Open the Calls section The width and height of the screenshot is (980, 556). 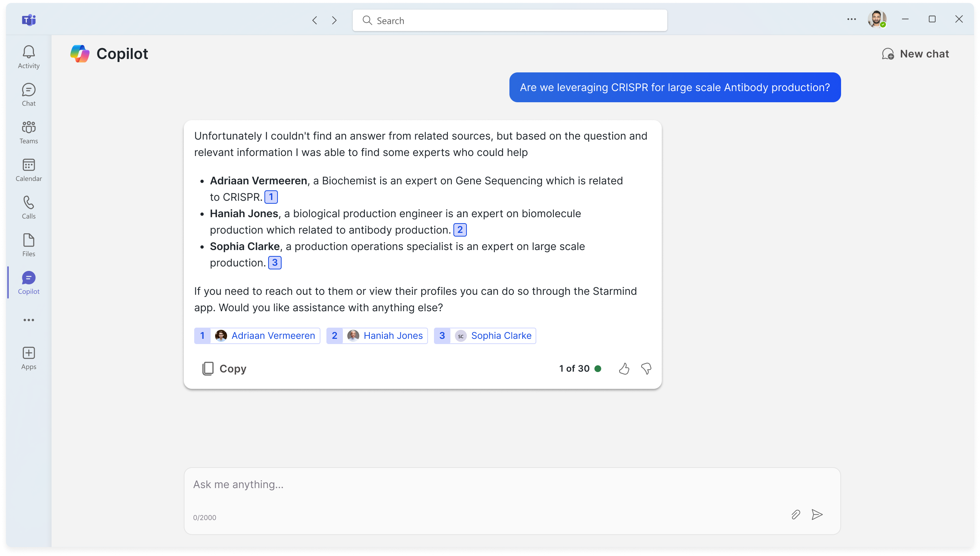29,207
